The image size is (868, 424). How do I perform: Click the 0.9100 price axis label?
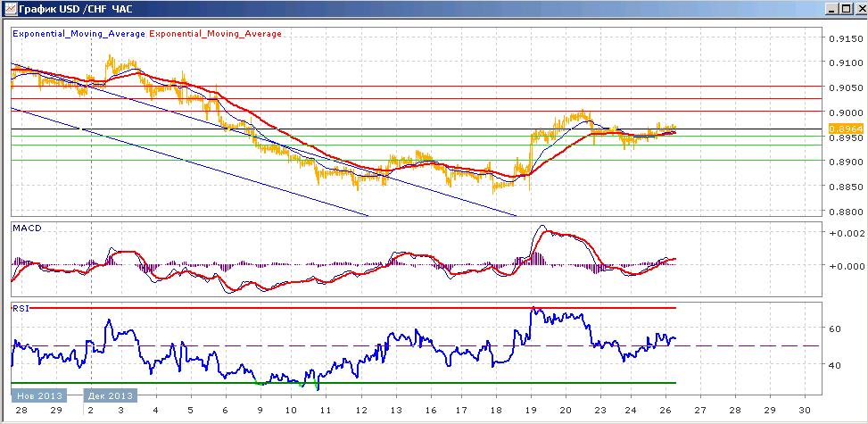click(x=847, y=63)
